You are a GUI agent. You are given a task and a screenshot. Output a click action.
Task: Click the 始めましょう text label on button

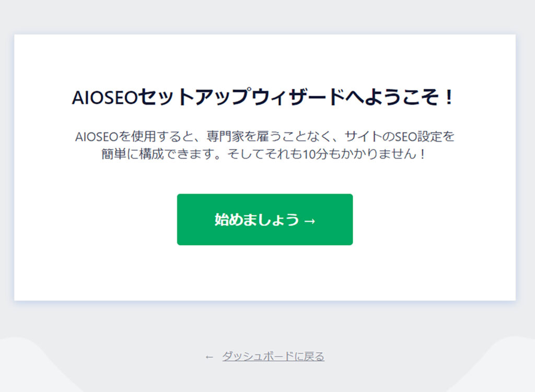[x=257, y=220]
